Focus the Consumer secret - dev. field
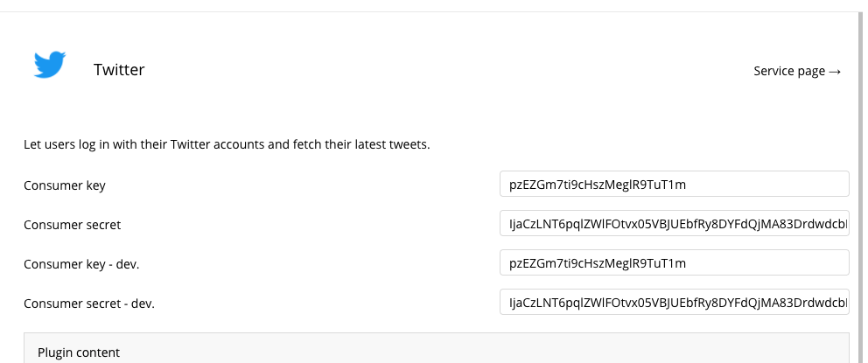Screen dimensions: 868x363 click(x=675, y=302)
